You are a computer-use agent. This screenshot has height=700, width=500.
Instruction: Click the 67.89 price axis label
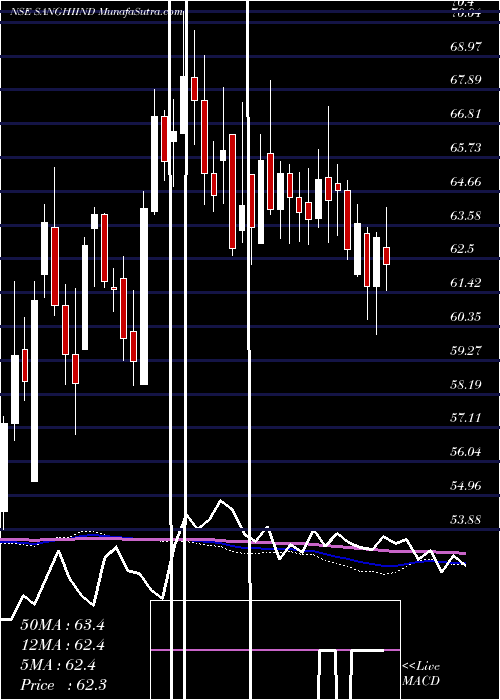(466, 80)
